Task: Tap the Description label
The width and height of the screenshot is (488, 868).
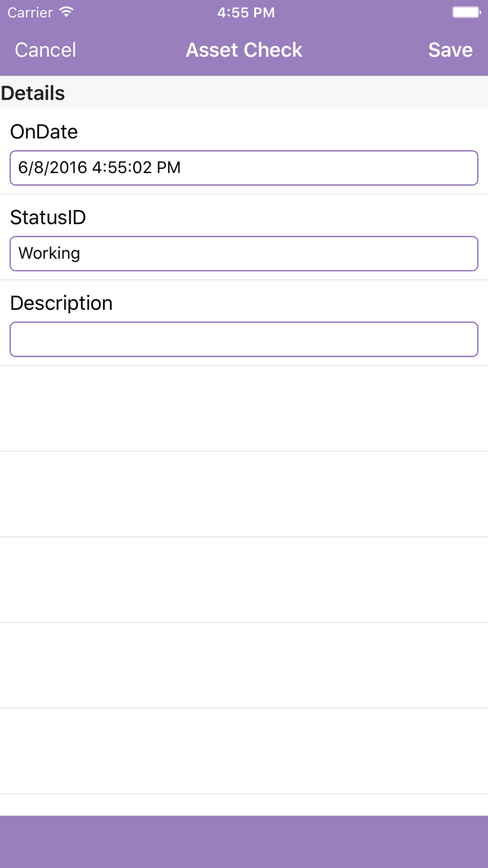Action: (61, 304)
